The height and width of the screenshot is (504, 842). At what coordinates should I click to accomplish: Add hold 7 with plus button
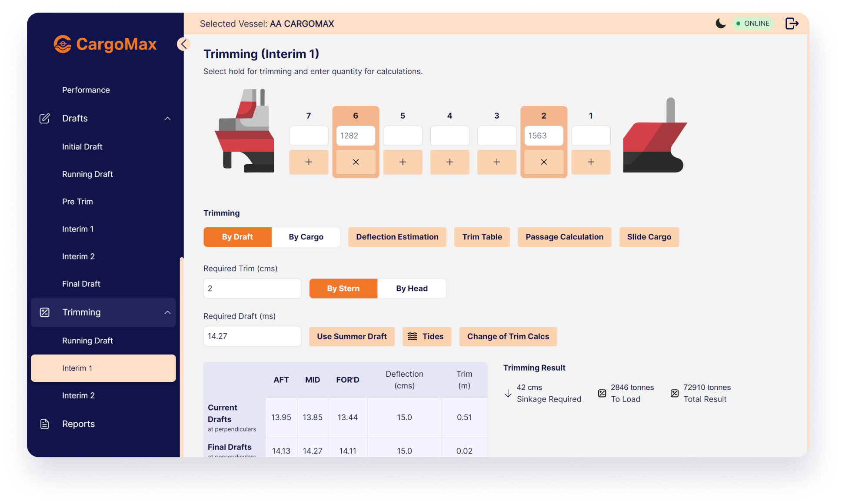[309, 162]
